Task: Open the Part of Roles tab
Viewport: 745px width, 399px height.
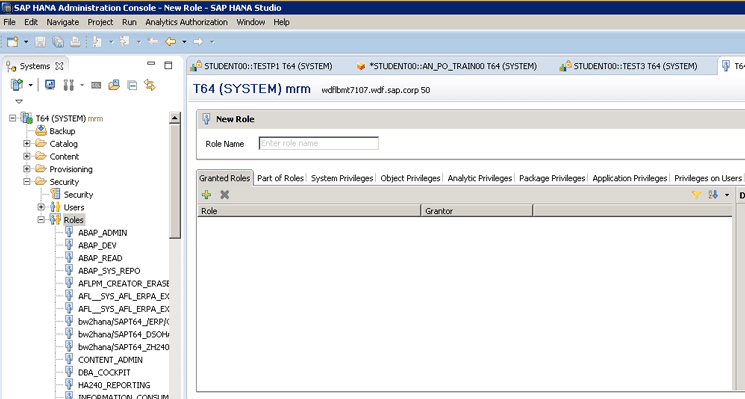Action: [280, 178]
